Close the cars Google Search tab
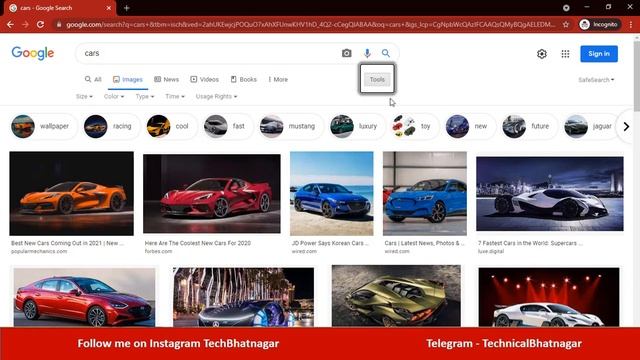This screenshot has height=360, width=640. [109, 8]
